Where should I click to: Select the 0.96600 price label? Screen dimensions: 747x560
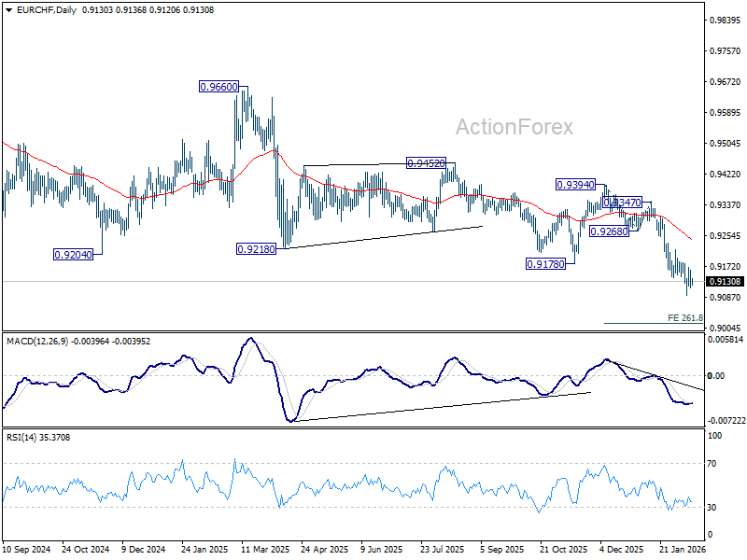click(218, 87)
